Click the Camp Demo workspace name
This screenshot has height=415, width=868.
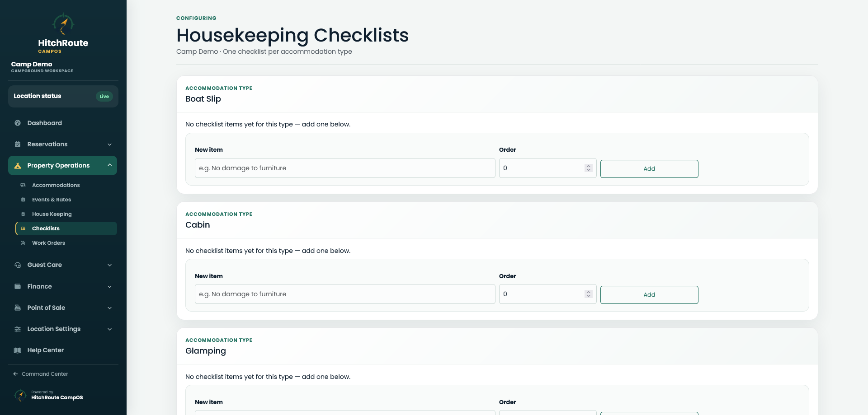coord(32,64)
